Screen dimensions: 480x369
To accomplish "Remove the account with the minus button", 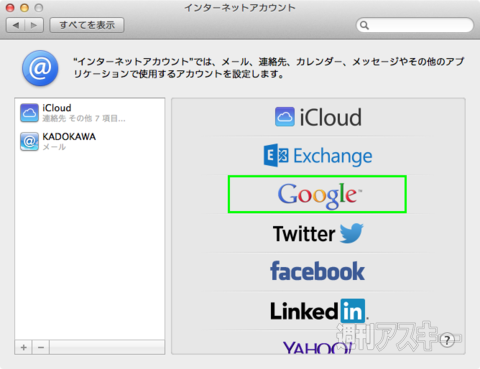I will 41,347.
